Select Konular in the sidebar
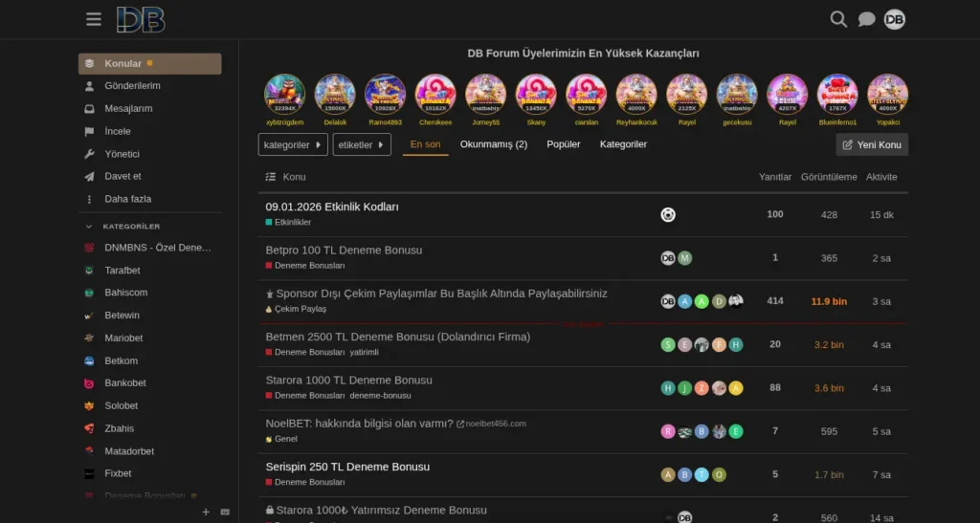 [150, 64]
